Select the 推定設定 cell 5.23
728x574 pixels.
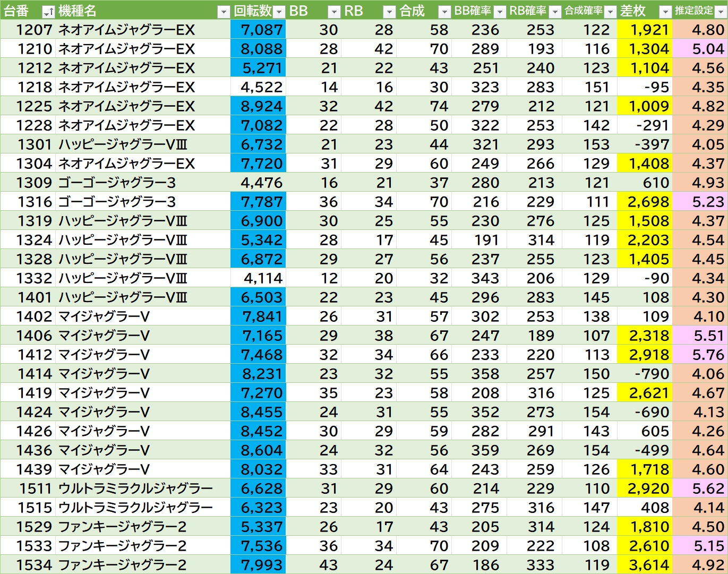[x=700, y=202]
